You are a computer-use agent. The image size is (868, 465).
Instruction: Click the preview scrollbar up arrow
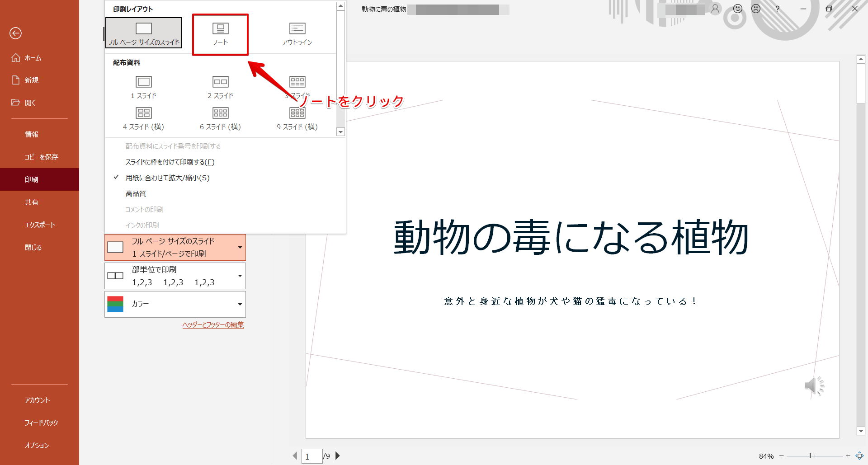tap(861, 59)
